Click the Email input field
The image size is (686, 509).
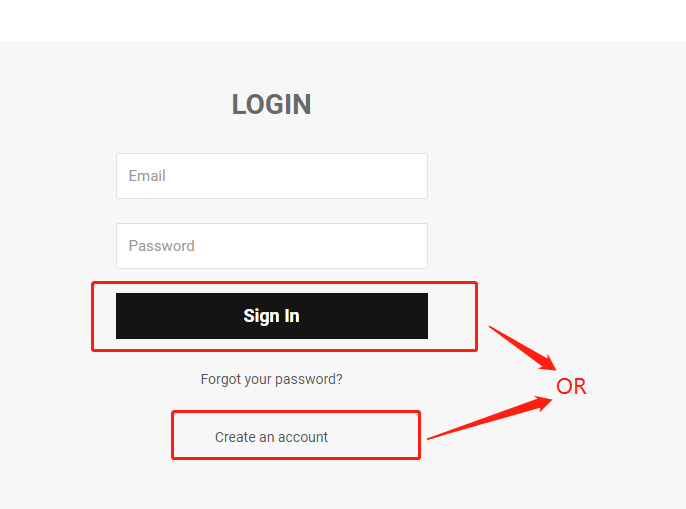pos(272,176)
